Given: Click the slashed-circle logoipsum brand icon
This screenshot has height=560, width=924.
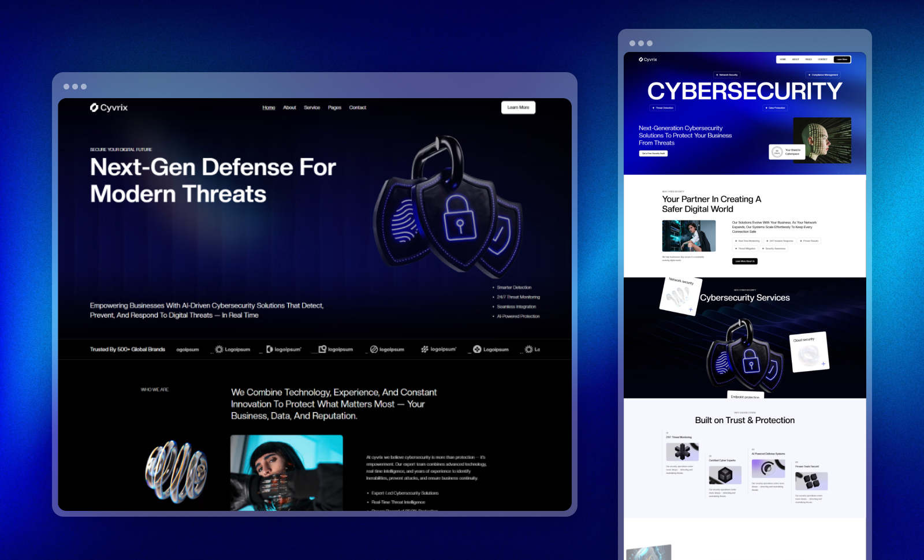Looking at the screenshot, I should (374, 349).
